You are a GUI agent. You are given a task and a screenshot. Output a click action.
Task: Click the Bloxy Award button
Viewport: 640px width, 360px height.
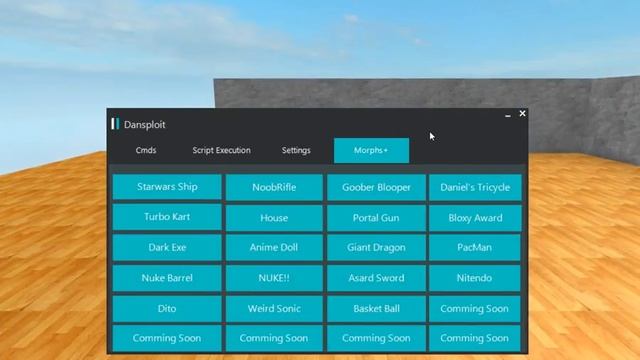475,218
